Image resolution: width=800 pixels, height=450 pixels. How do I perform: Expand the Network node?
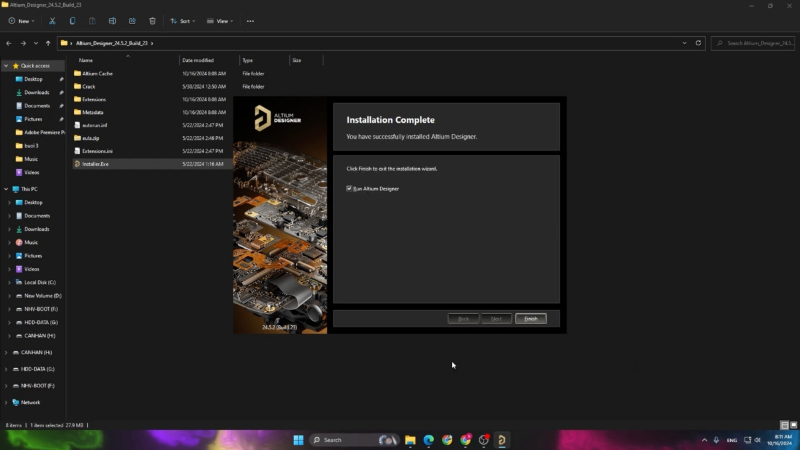pyautogui.click(x=6, y=403)
